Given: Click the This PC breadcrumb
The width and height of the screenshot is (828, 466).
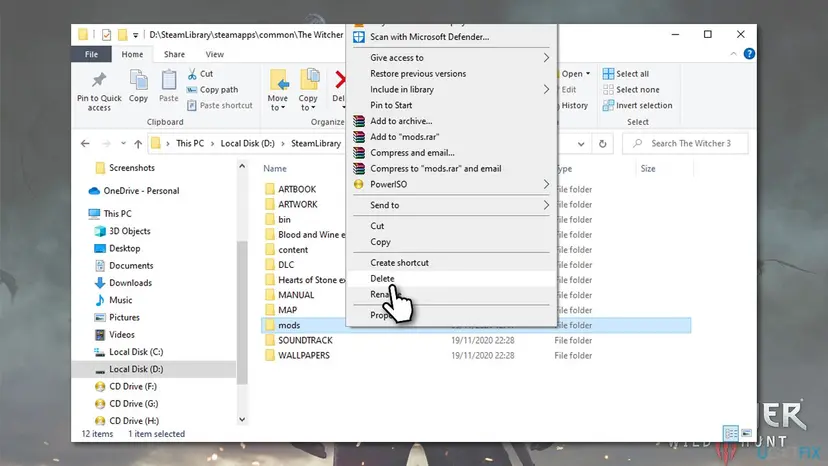Looking at the screenshot, I should [x=190, y=144].
